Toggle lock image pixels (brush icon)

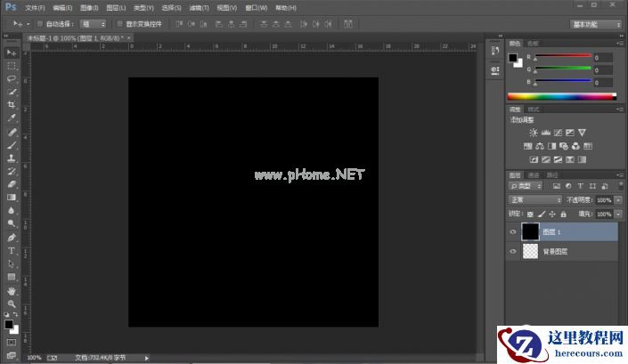tap(542, 214)
